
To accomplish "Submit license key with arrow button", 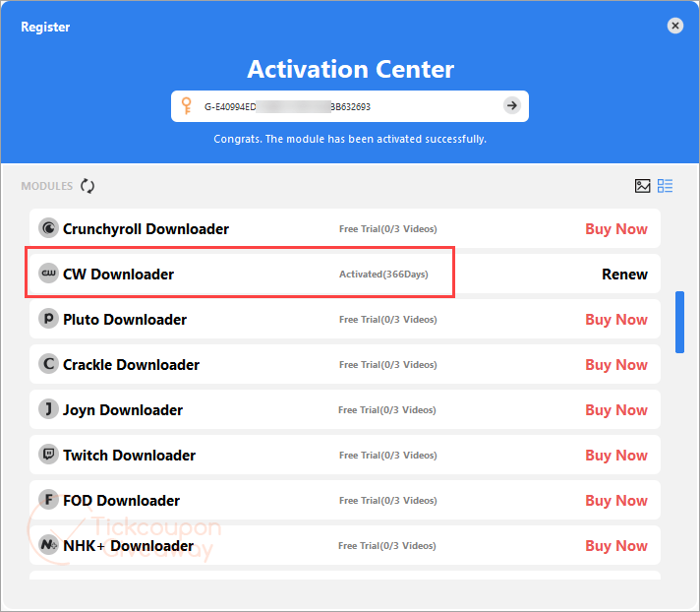I will 512,106.
